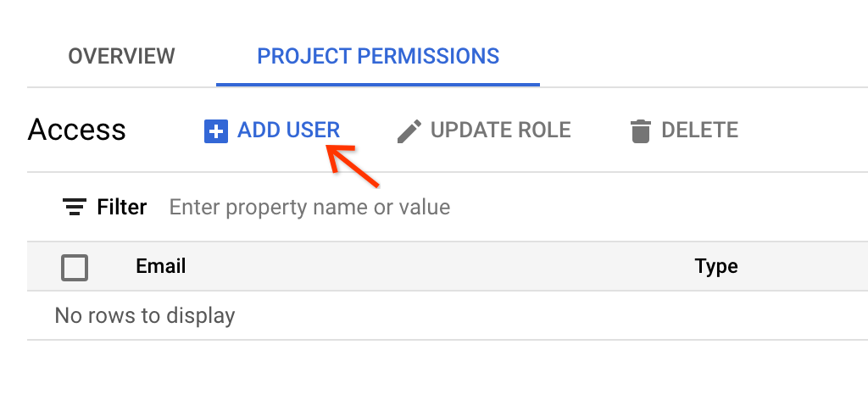
Task: Click the Filter label text
Action: [x=122, y=207]
